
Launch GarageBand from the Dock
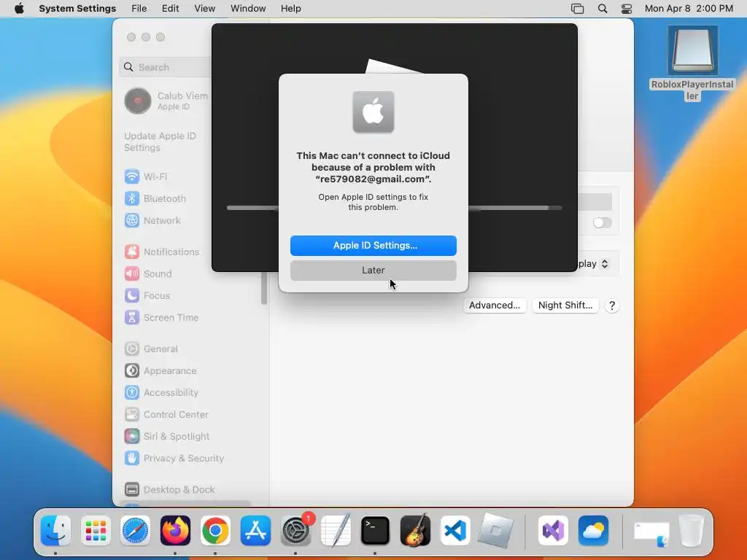pyautogui.click(x=415, y=531)
